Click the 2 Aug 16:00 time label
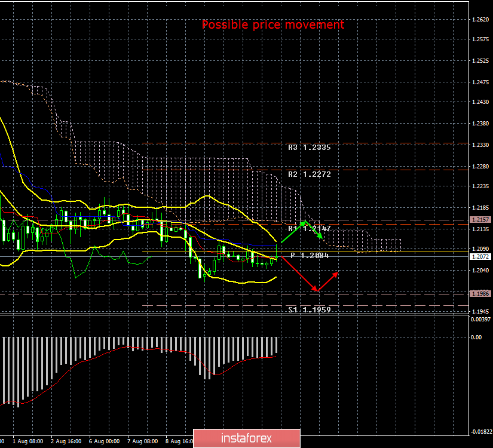The width and height of the screenshot is (493, 448). click(66, 441)
